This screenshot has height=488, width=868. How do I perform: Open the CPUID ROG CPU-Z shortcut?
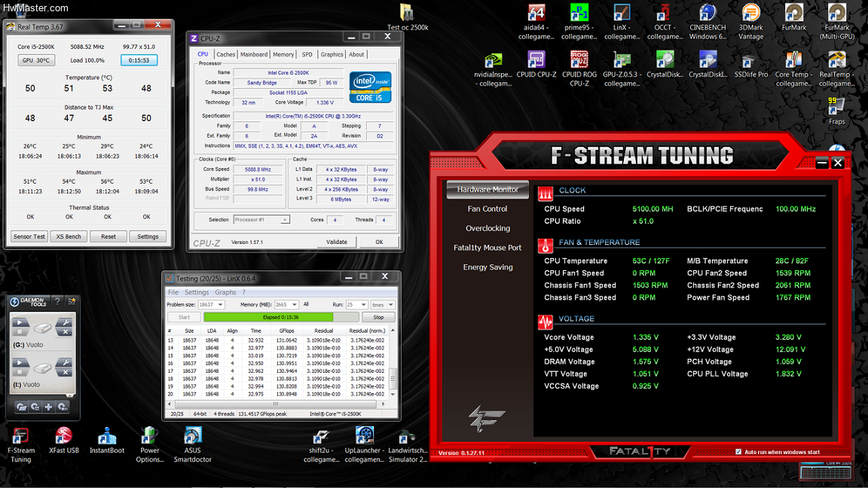pos(579,69)
